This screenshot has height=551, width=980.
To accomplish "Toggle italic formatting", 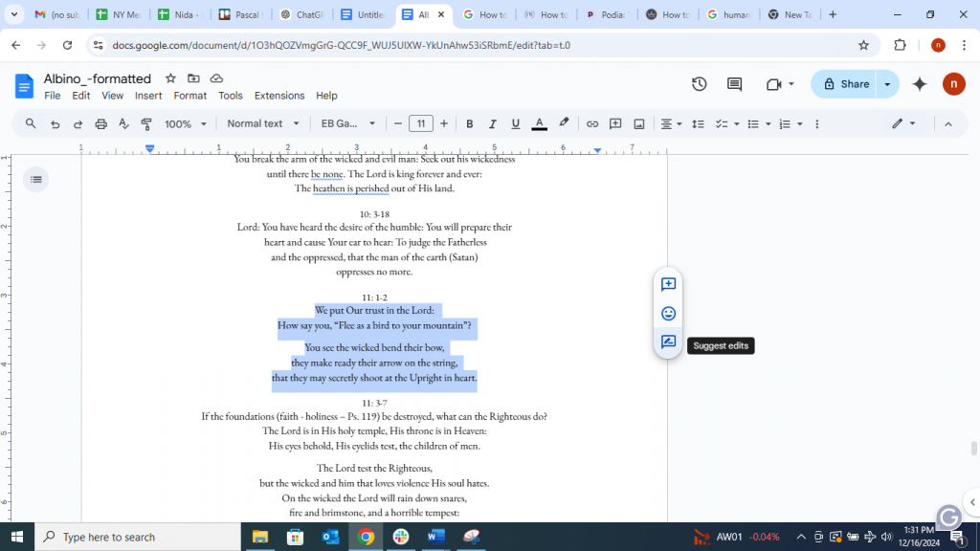I will pos(492,122).
